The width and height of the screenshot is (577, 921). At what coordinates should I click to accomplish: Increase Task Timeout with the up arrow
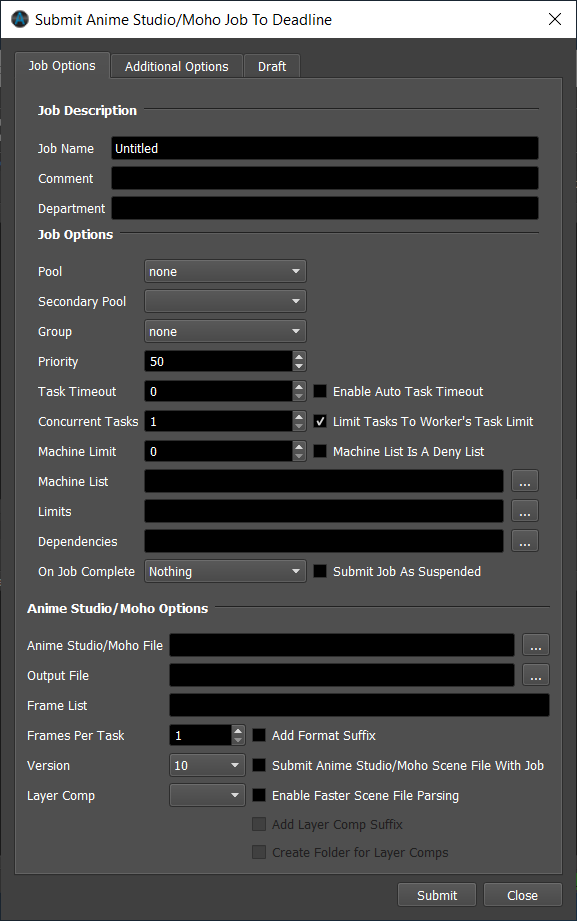click(299, 386)
